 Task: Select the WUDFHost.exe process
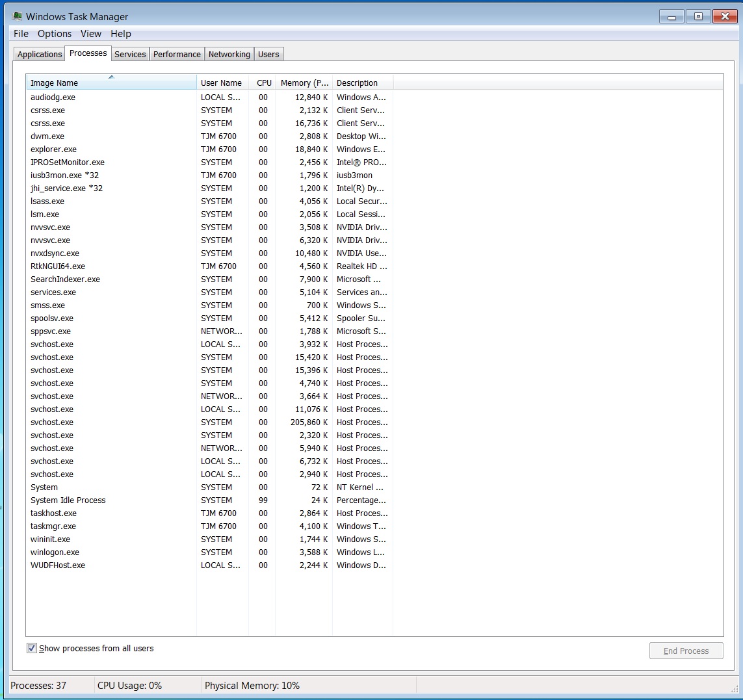point(209,565)
